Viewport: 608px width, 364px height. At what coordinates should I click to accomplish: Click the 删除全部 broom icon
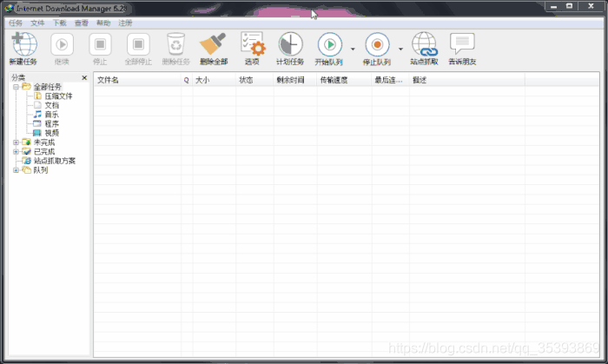coord(213,44)
